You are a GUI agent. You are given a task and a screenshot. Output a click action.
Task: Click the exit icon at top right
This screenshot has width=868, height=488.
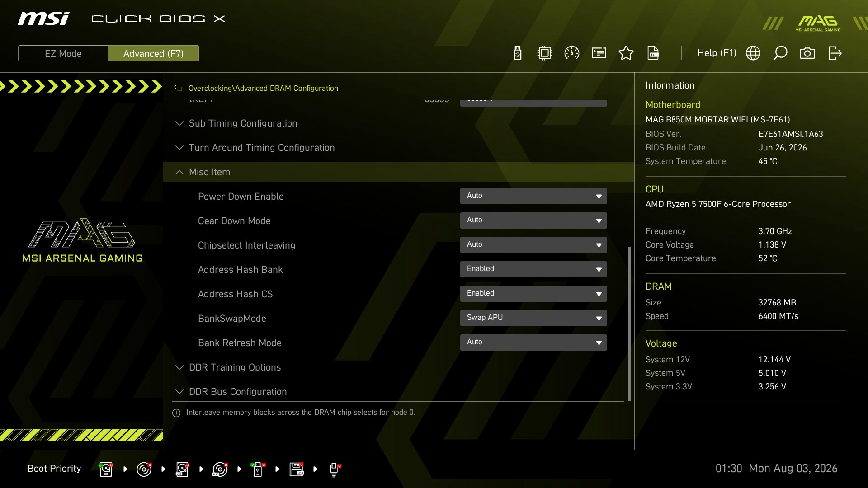pyautogui.click(x=835, y=53)
